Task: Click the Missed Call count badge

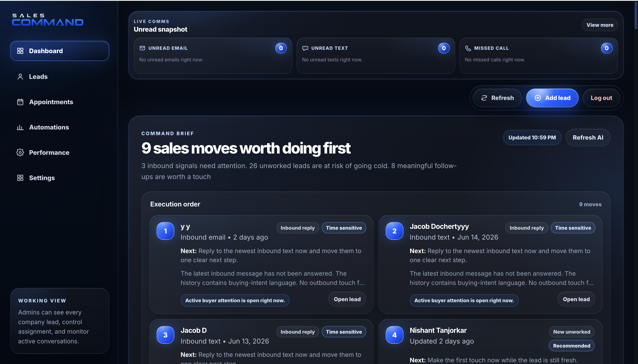Action: point(607,48)
